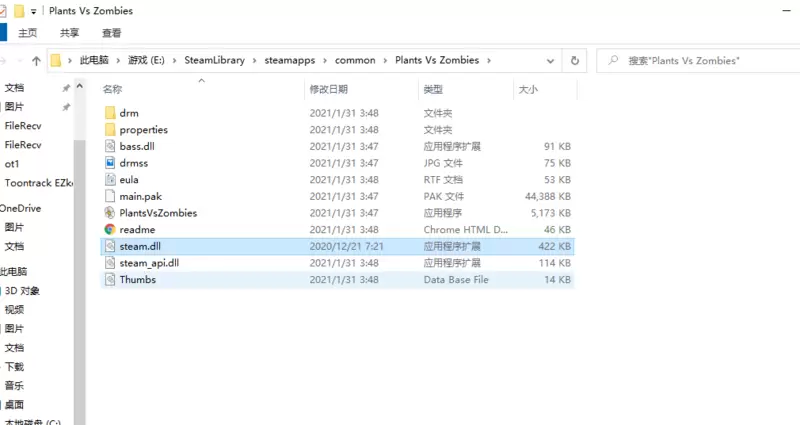Click the 44,388 KB size cell
The image size is (800, 425).
(x=548, y=196)
